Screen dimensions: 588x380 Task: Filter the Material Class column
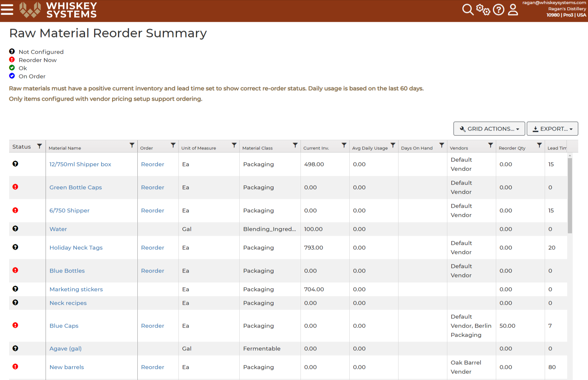295,145
